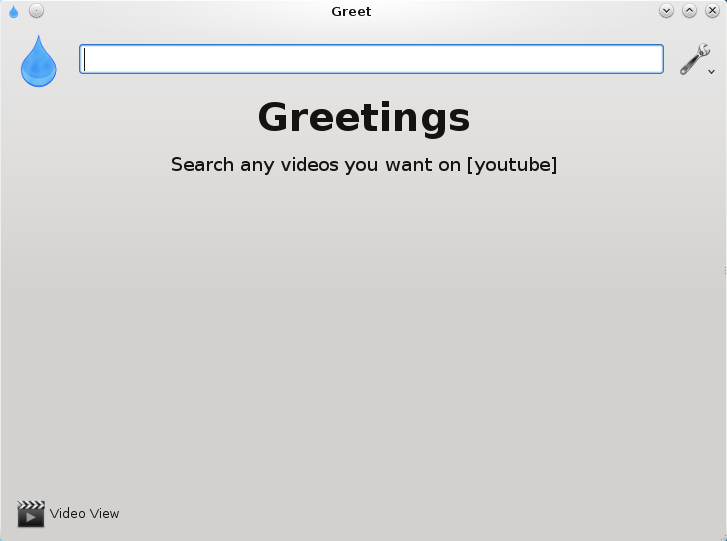Open the wrench settings menu
Screen dimensions: 727x541
(x=697, y=59)
